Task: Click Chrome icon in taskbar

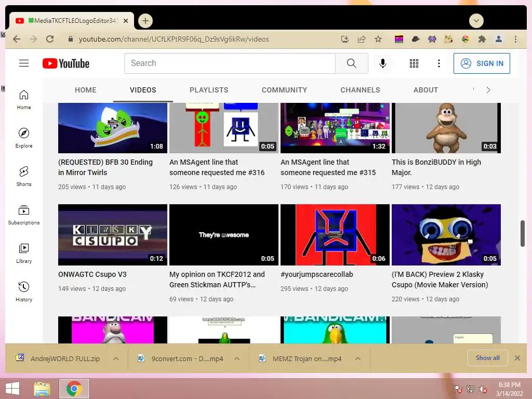Action: pos(74,389)
